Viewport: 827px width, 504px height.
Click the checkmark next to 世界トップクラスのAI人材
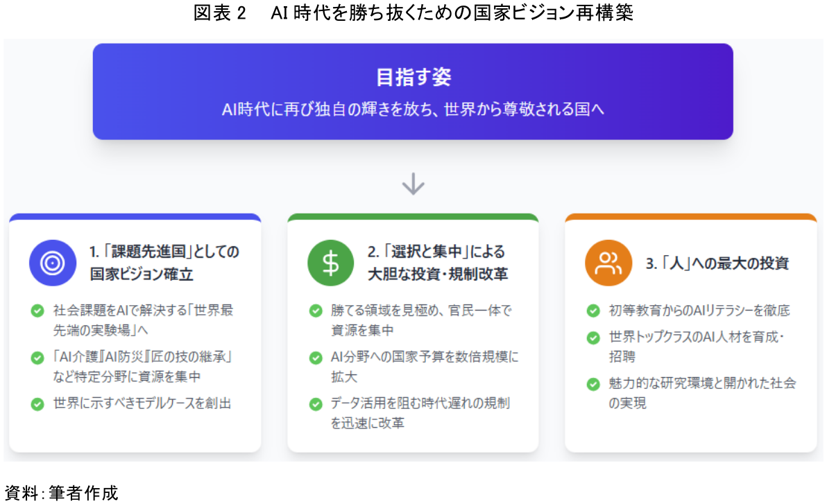593,338
